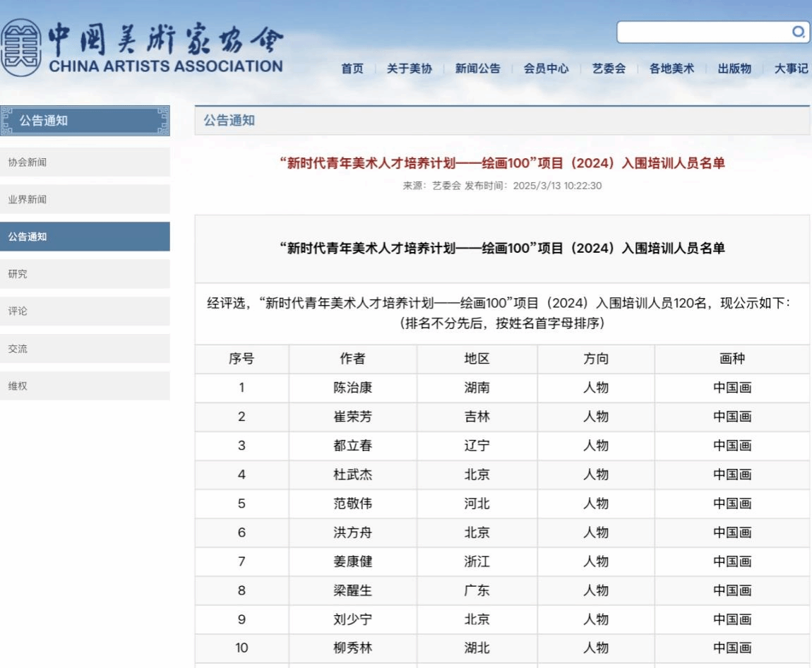The image size is (812, 668).
Task: Select 艺委会 in the top navigation
Action: (x=609, y=68)
